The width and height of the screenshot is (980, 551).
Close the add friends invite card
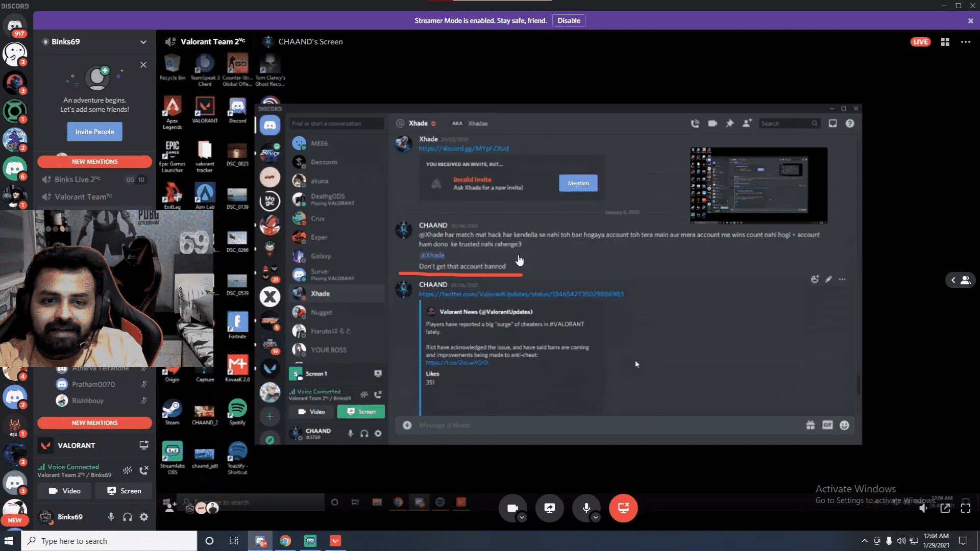(x=143, y=65)
